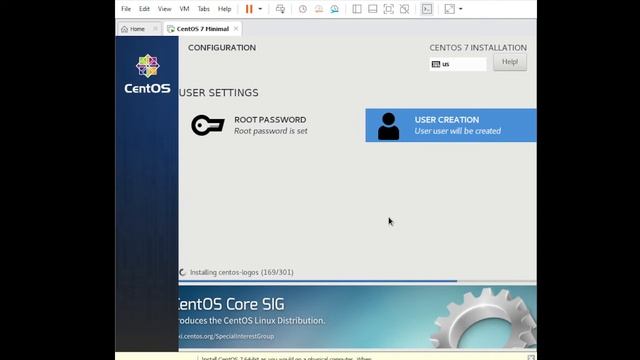Image resolution: width=640 pixels, height=360 pixels.
Task: Pause the virtual machine
Action: [x=249, y=9]
